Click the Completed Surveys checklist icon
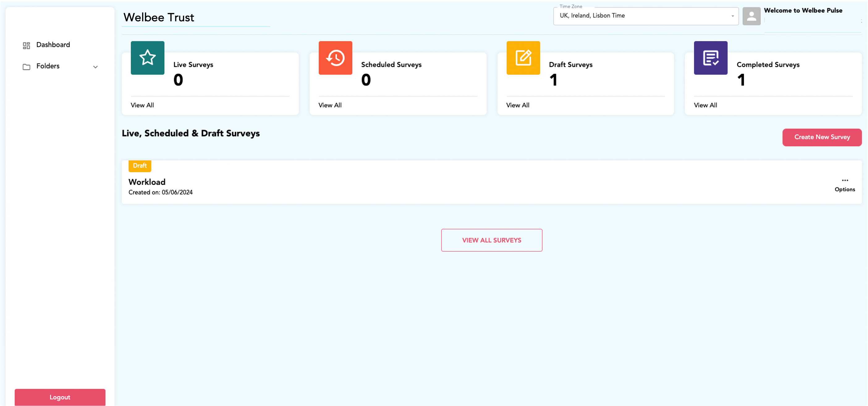The height and width of the screenshot is (406, 868). [x=711, y=57]
